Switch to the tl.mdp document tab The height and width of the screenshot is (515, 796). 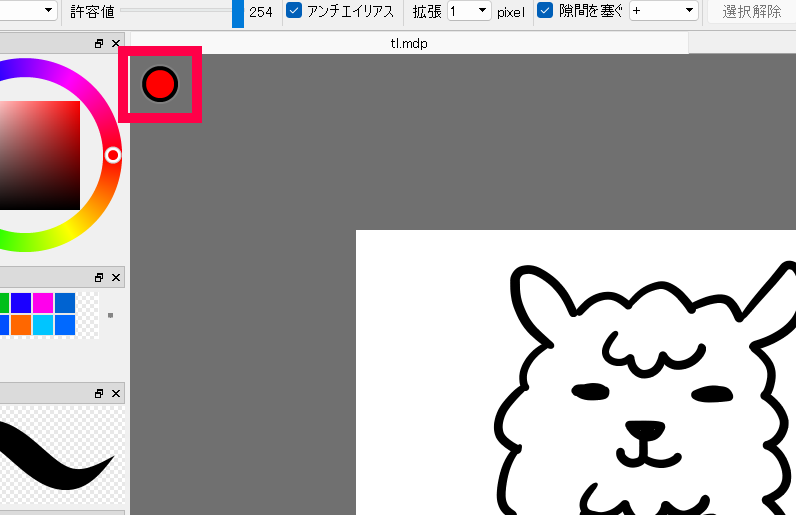[409, 44]
